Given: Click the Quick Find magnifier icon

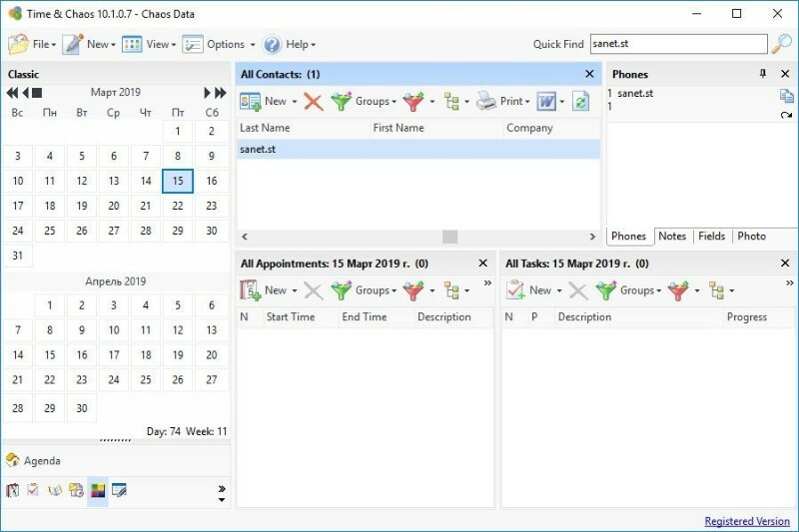Looking at the screenshot, I should coord(782,44).
